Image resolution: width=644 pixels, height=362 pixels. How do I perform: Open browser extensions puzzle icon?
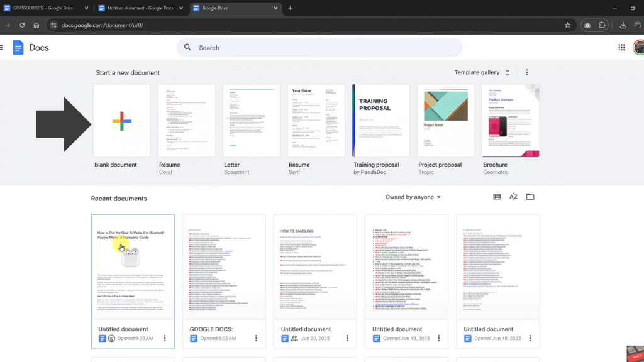tap(602, 25)
